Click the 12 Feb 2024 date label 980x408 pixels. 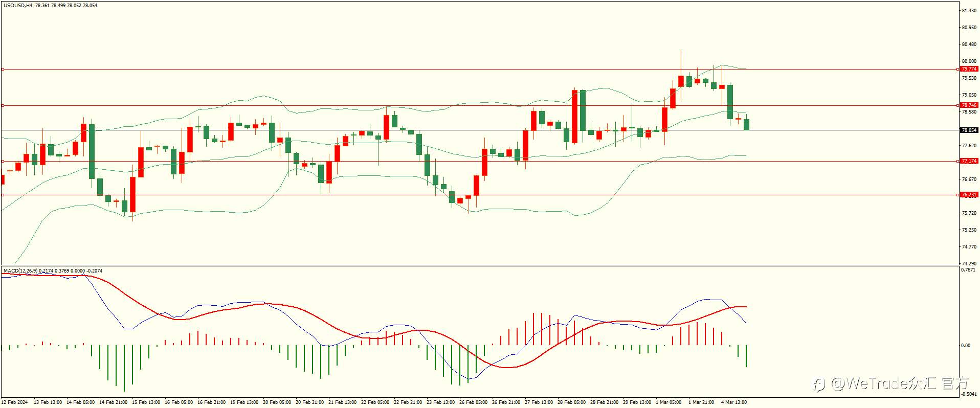coord(15,402)
